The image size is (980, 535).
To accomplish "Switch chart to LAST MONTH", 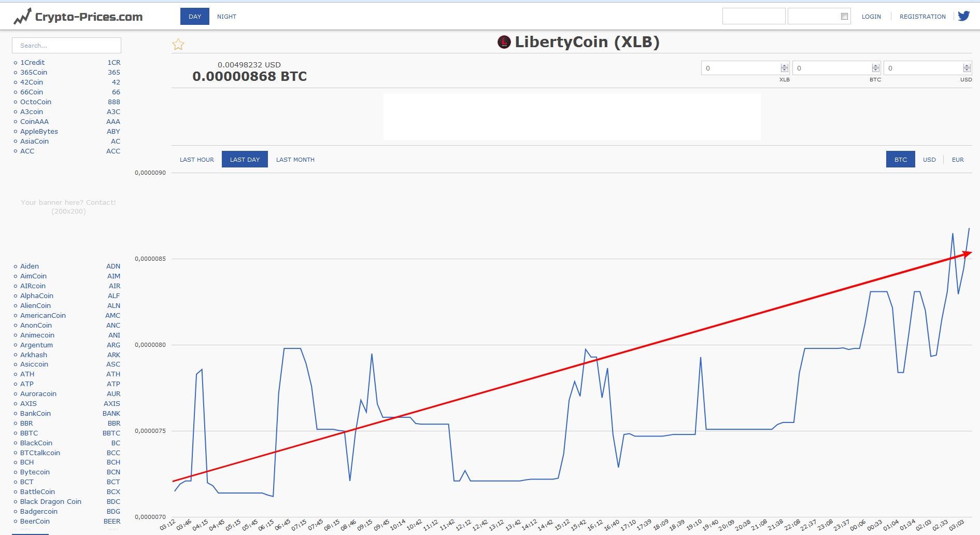I will (x=295, y=160).
